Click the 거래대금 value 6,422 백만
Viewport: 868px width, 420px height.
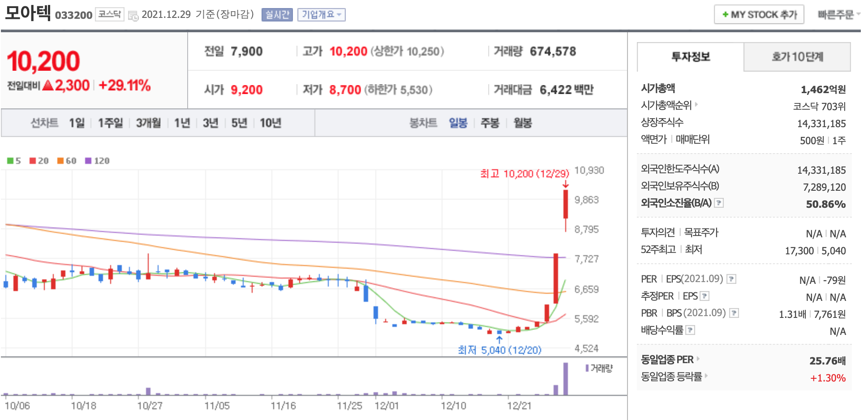(566, 90)
